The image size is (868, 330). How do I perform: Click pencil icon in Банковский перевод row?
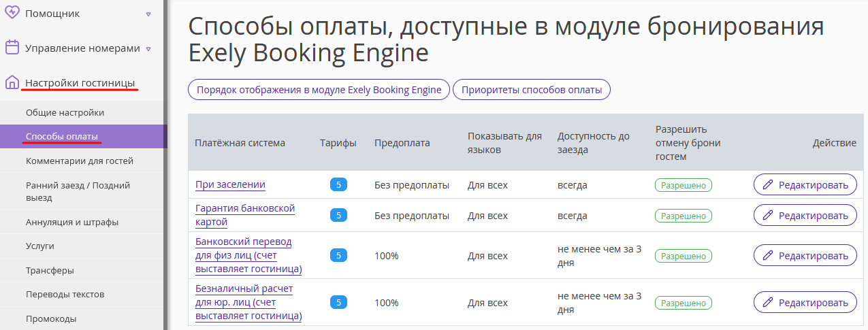(x=768, y=255)
